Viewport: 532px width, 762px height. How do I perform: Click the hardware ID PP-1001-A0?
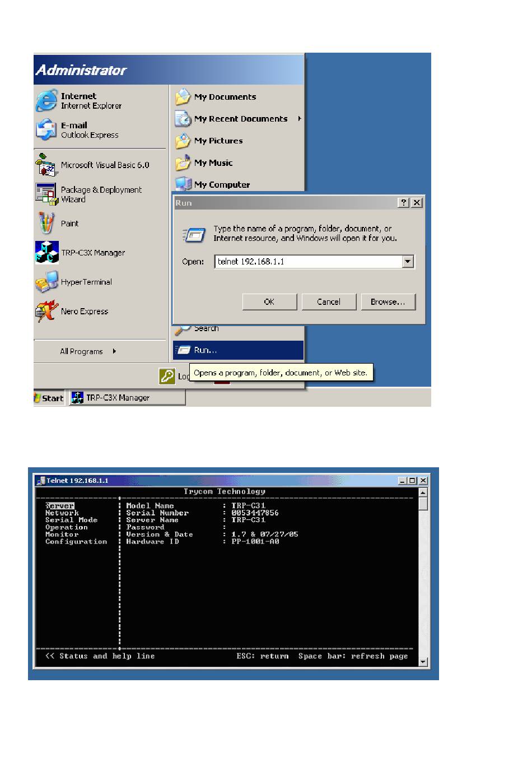coord(255,542)
